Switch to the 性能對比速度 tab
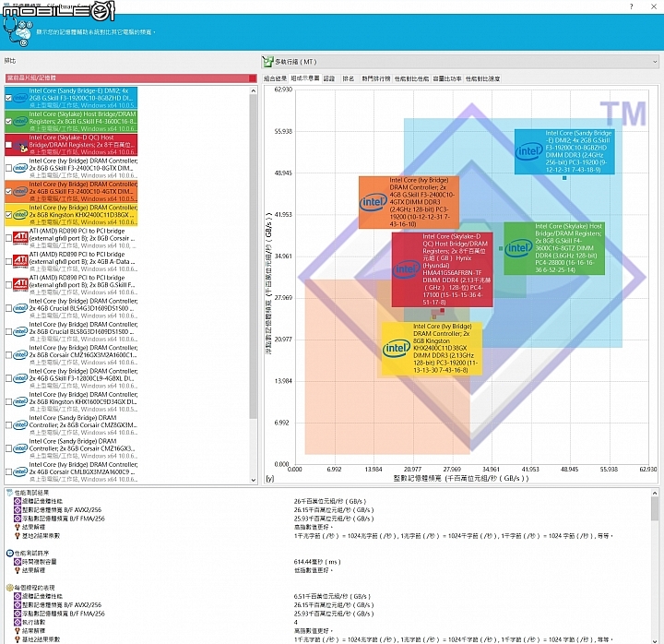The width and height of the screenshot is (664, 644). (482, 78)
